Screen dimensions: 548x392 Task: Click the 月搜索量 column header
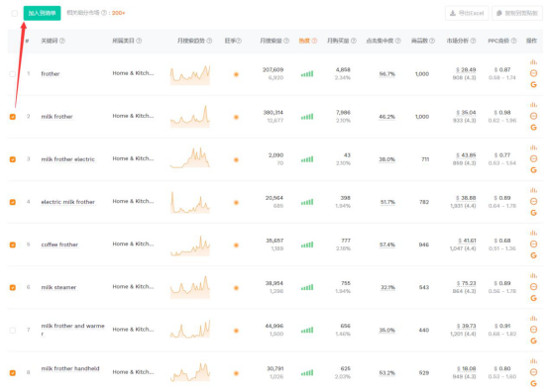click(x=271, y=41)
